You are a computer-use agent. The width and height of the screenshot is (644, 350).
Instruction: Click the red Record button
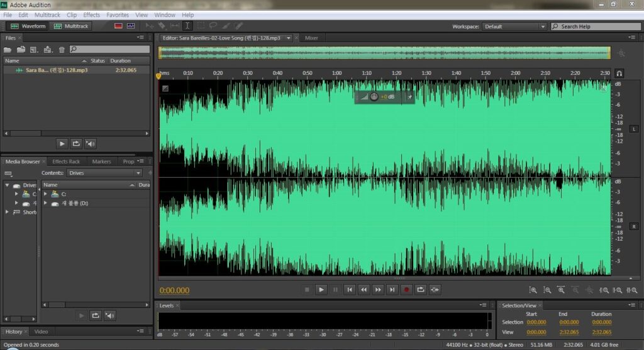[x=406, y=290]
